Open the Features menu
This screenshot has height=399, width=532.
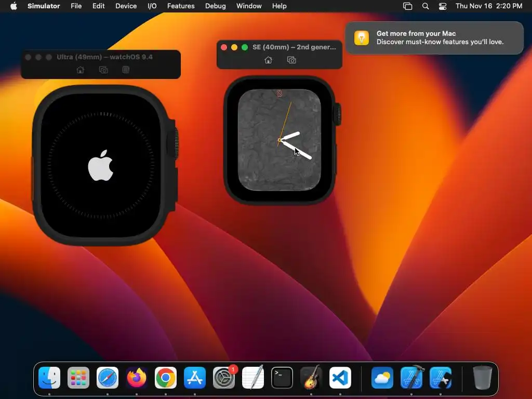click(x=181, y=6)
